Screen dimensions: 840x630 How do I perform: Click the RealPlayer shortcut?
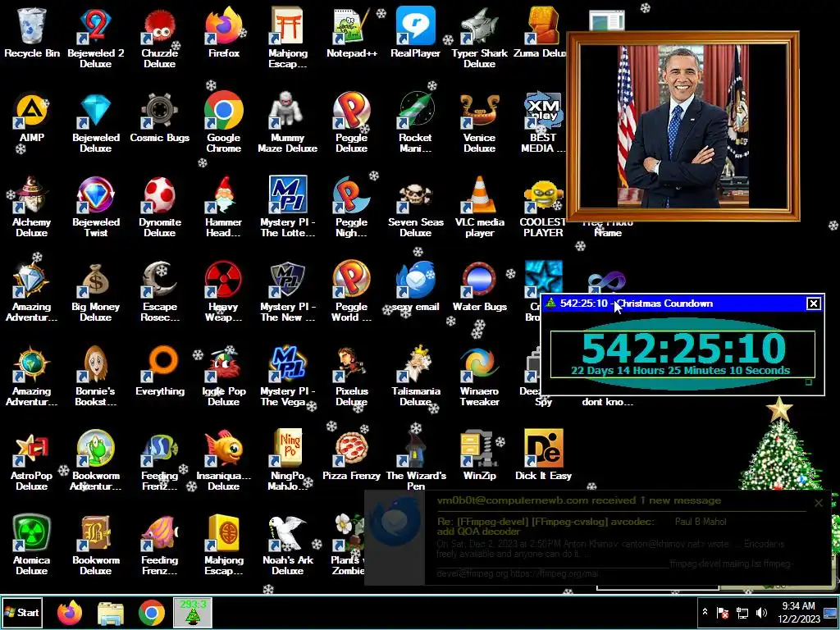point(415,32)
